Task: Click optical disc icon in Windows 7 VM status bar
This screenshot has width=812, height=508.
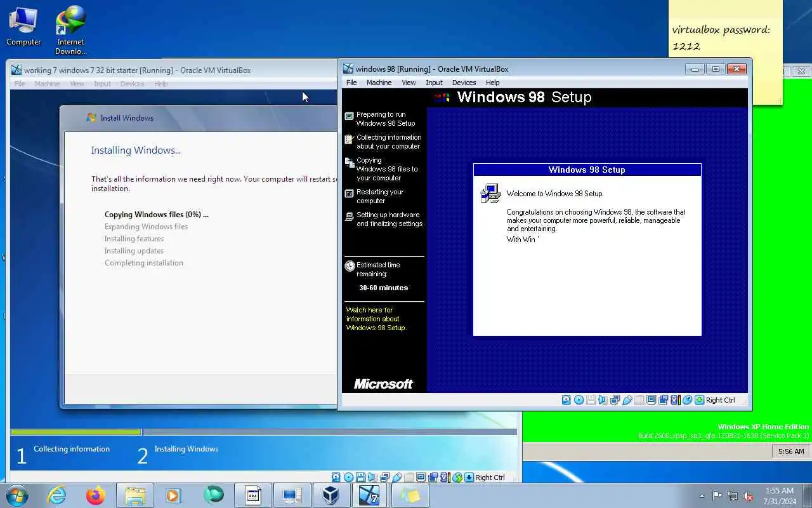Action: 348,478
